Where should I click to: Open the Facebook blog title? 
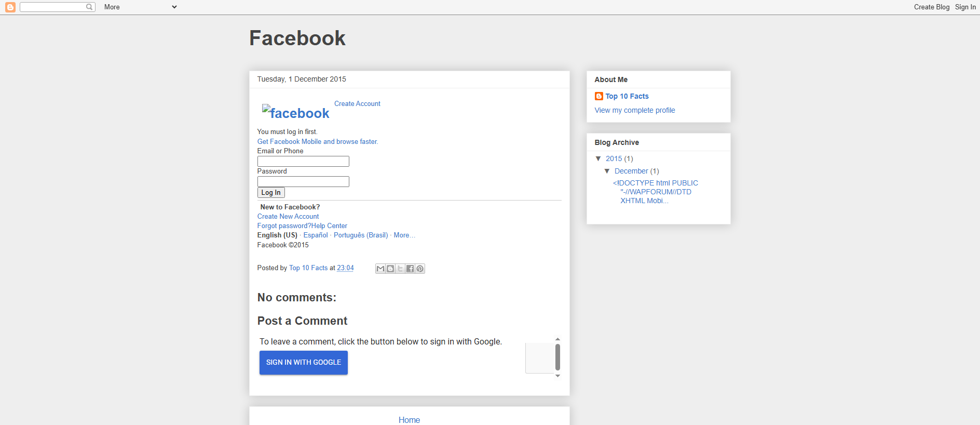tap(297, 38)
